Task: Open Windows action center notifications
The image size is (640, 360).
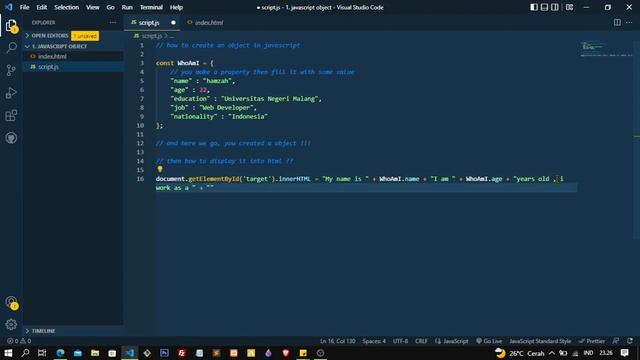Action: tap(624, 353)
